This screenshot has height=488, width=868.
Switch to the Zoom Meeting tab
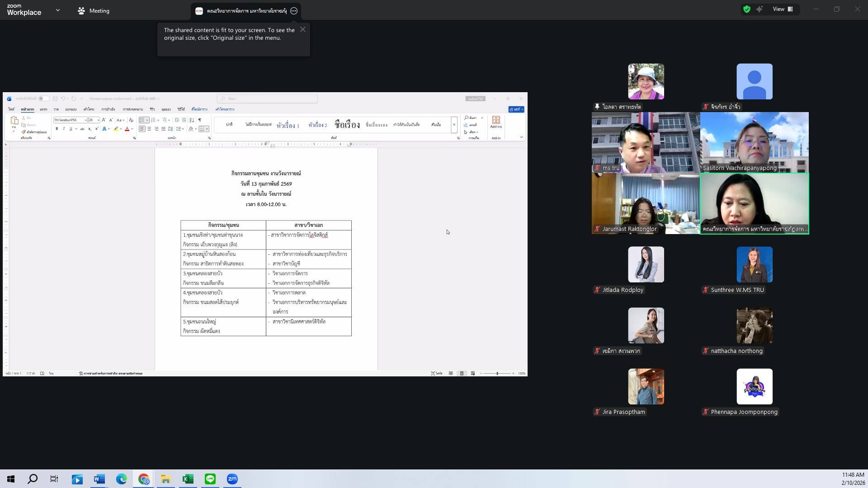(94, 10)
